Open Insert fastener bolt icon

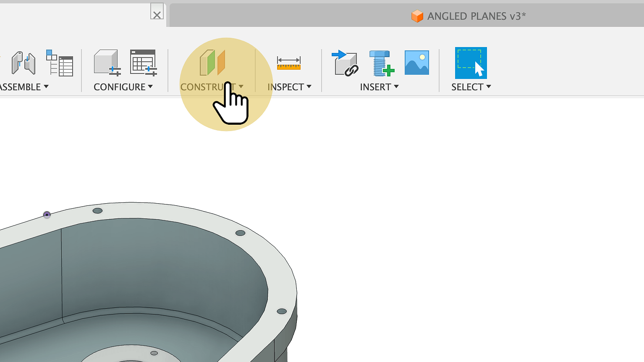[381, 63]
